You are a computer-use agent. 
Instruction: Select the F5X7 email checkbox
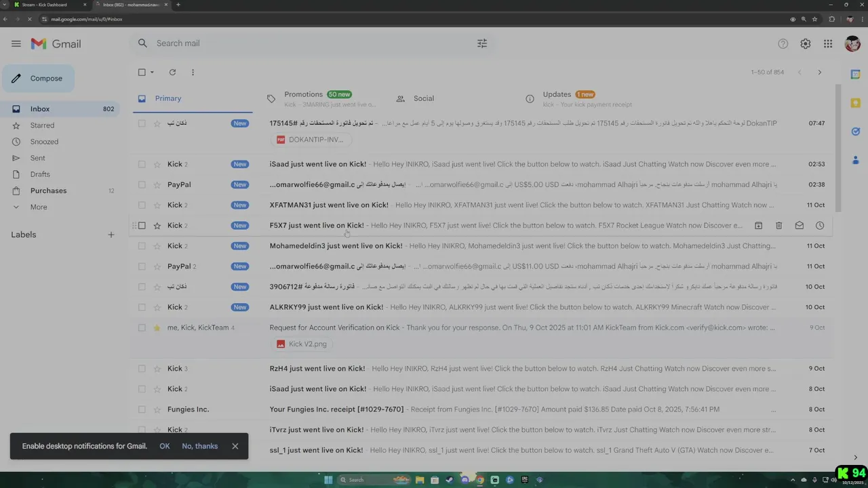pos(142,225)
